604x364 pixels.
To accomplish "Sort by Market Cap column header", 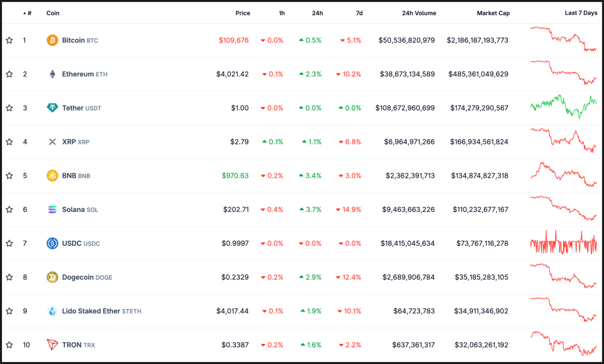I will (493, 13).
